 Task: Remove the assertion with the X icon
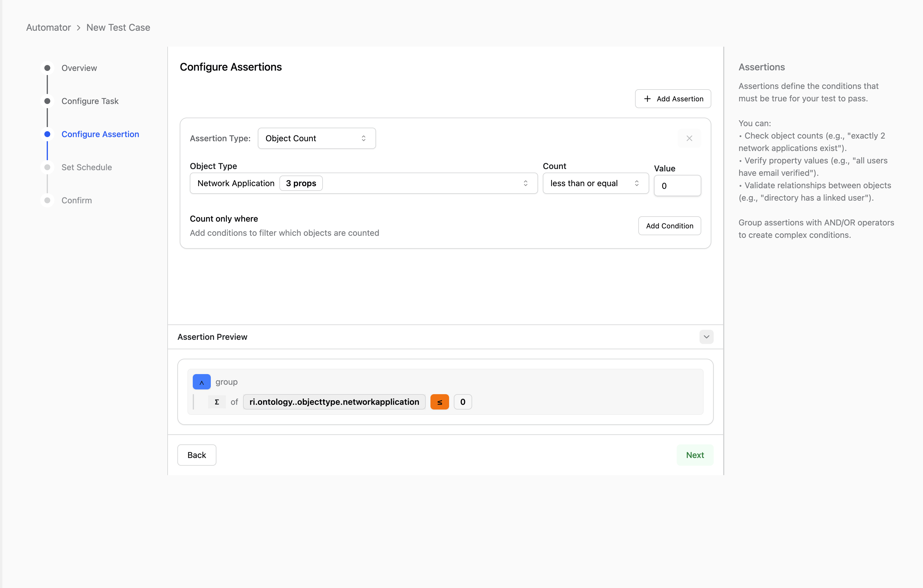tap(689, 138)
